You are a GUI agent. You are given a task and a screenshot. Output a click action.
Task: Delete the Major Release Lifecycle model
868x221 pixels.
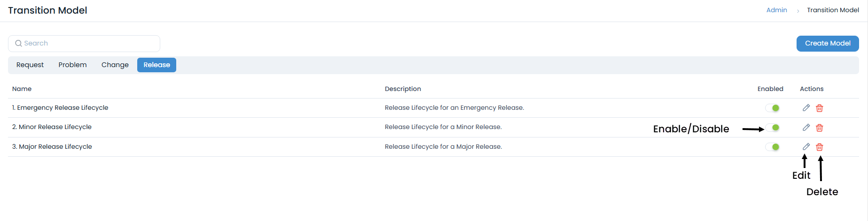(x=820, y=147)
